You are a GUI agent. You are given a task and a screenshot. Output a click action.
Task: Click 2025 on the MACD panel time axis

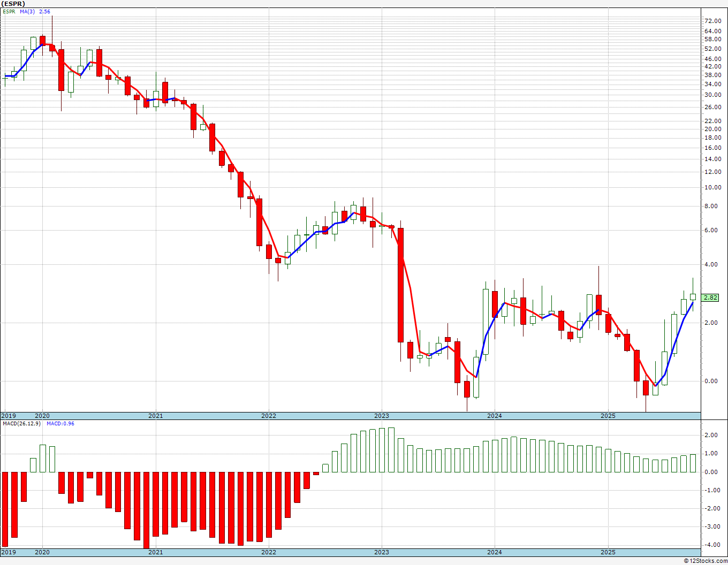[608, 552]
